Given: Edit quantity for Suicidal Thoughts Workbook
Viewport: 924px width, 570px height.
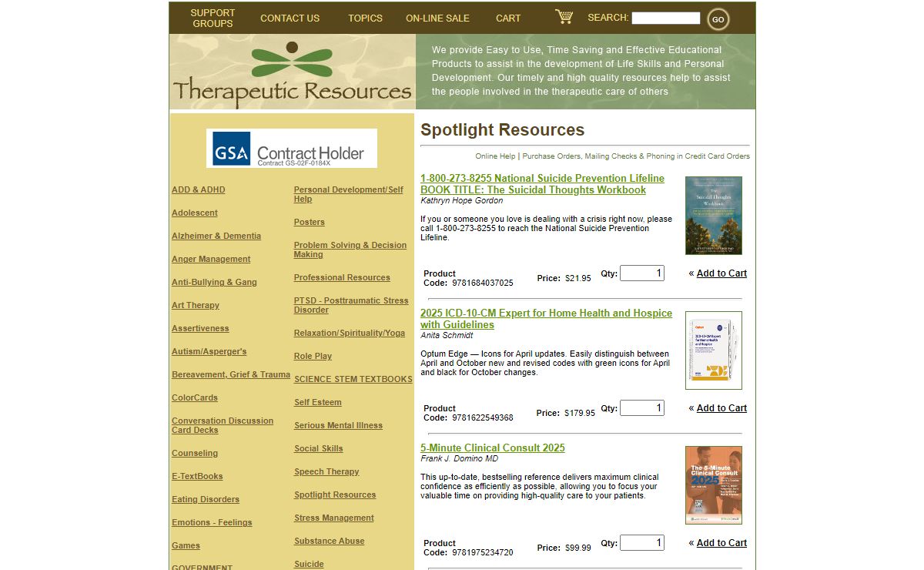Looking at the screenshot, I should [642, 273].
